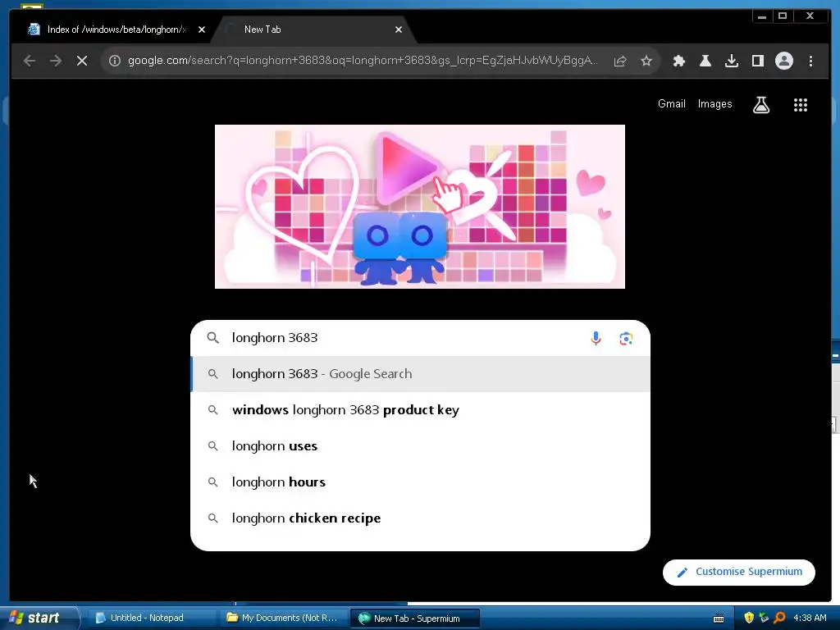The width and height of the screenshot is (840, 630).
Task: Pick longhorn chicken recipe suggestion
Action: [x=421, y=518]
